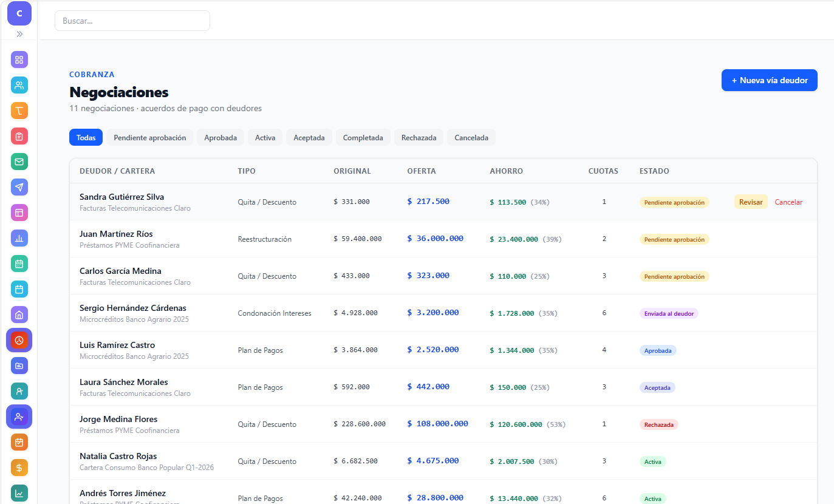Click the paper plane send icon
This screenshot has height=504, width=834.
click(19, 187)
